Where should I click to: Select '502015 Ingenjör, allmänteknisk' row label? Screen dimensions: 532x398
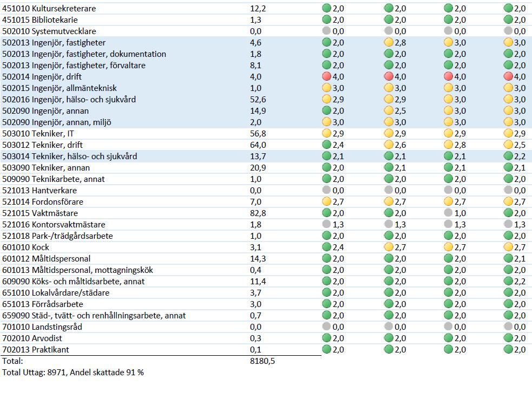click(60, 88)
